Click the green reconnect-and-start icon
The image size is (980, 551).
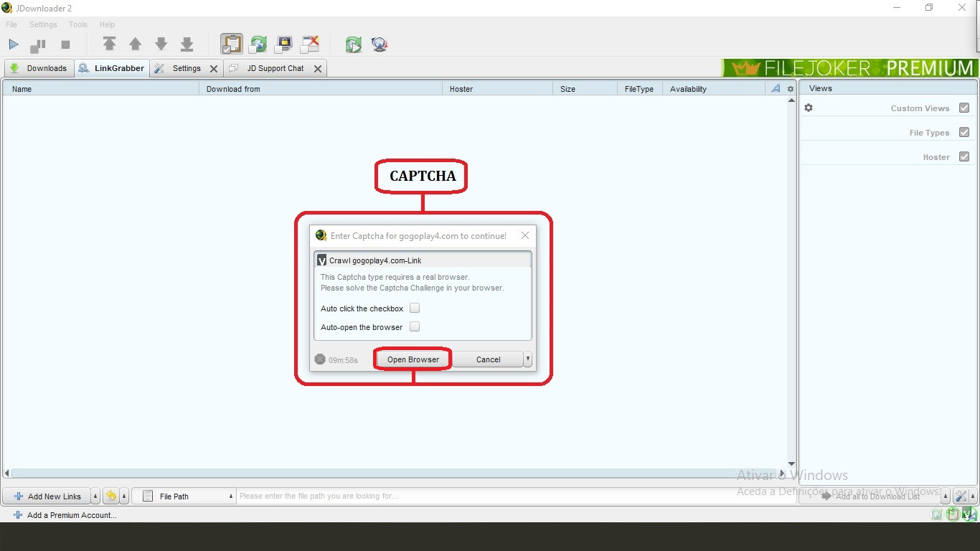click(x=353, y=44)
